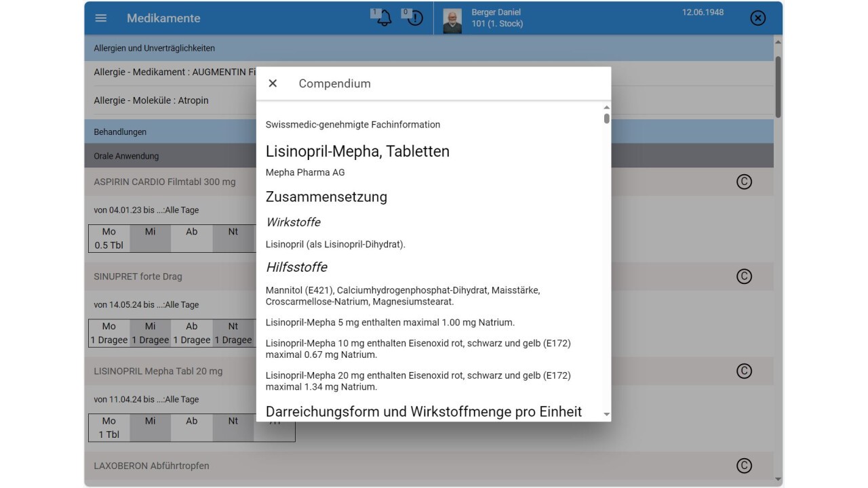Click von 11.04.24 bis schedule text
This screenshot has height=488, width=868.
click(x=146, y=399)
